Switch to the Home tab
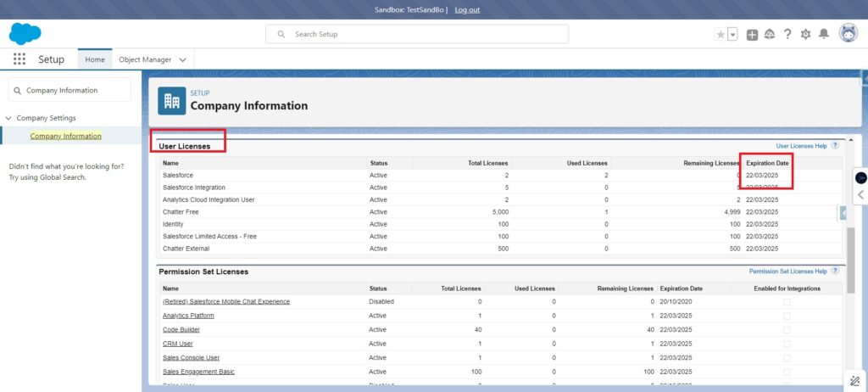 tap(95, 59)
